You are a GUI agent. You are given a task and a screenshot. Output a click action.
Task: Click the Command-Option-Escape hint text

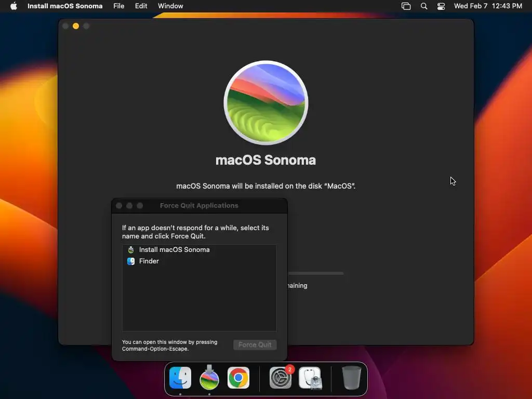(170, 345)
